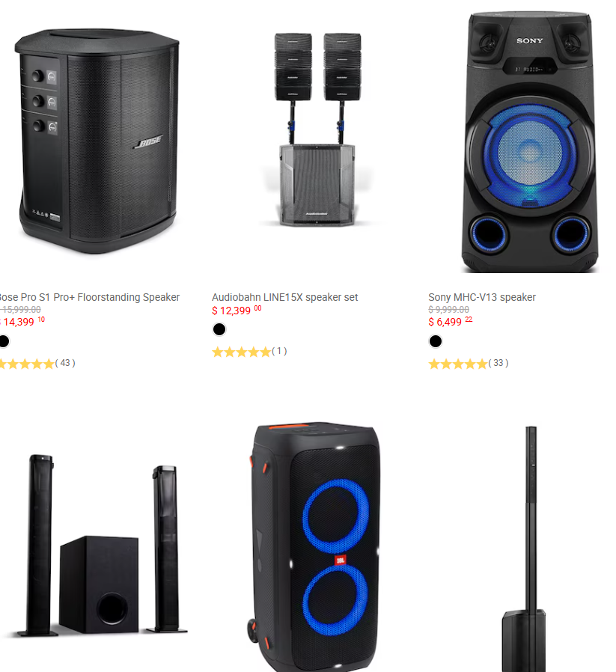Open the Audiobahn LINE15X speaker set image
The width and height of the screenshot is (616, 672).
pyautogui.click(x=317, y=129)
